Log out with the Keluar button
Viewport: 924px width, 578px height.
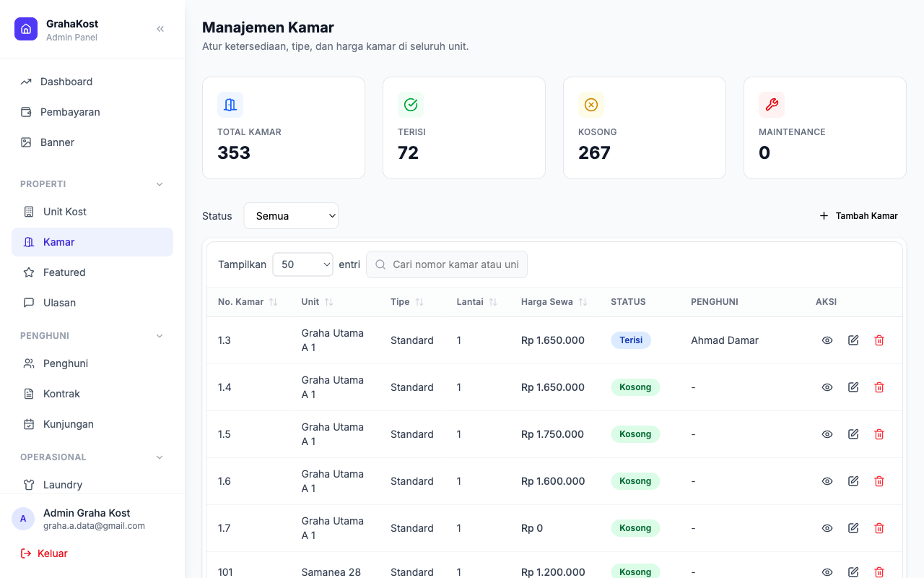click(x=44, y=553)
